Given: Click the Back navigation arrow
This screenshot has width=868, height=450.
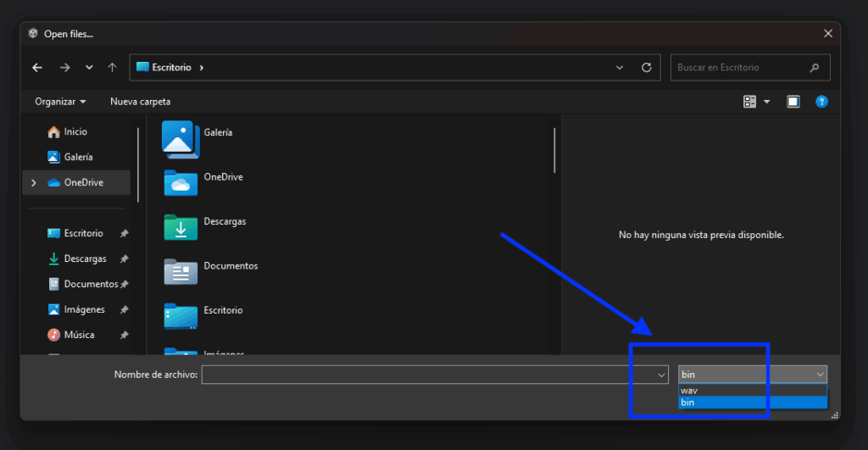Looking at the screenshot, I should (x=37, y=68).
